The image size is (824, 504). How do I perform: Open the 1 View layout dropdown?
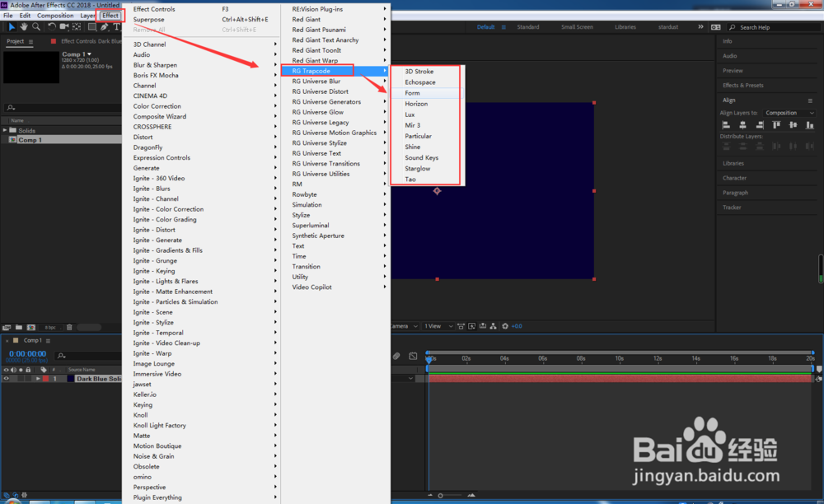[x=438, y=326]
